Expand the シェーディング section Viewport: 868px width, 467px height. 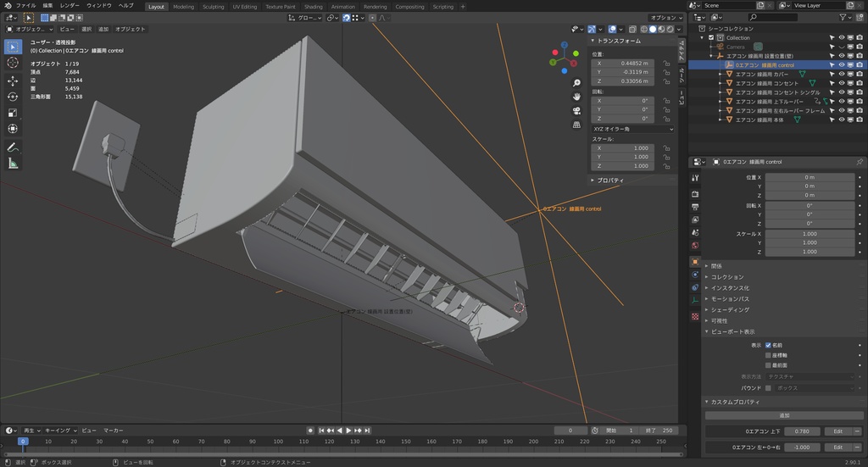(730, 309)
